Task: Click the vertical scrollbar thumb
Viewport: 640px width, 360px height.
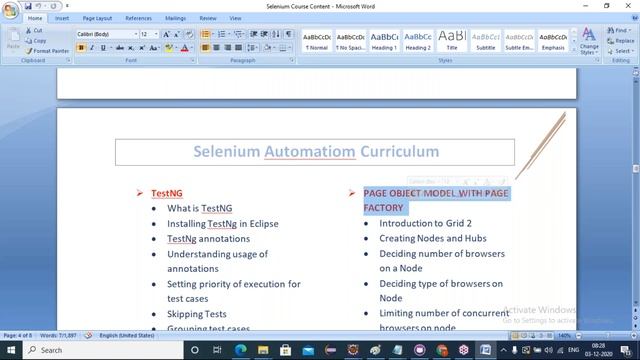Action: 636,169
